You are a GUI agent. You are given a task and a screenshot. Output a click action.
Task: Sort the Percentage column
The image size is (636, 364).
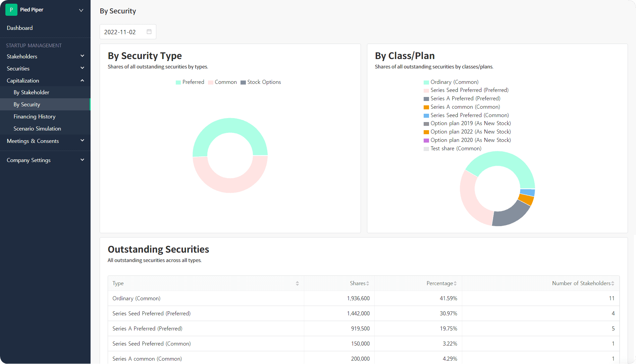click(455, 283)
